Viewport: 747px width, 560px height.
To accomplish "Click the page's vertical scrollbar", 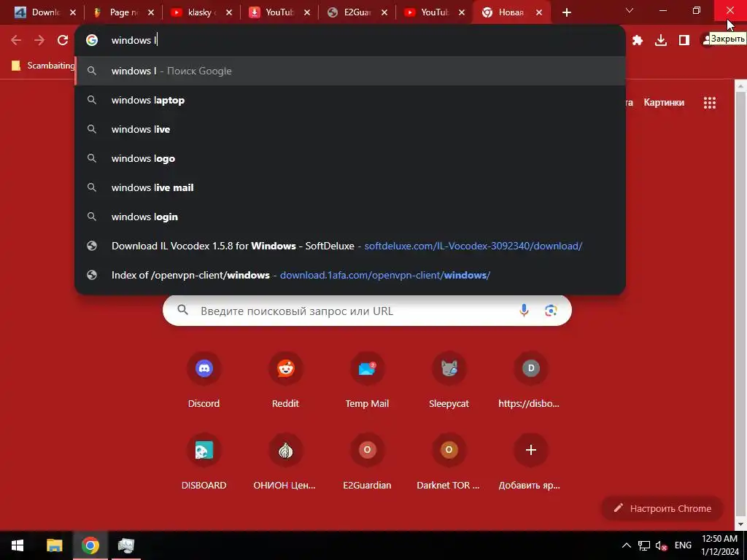I will pos(741,305).
